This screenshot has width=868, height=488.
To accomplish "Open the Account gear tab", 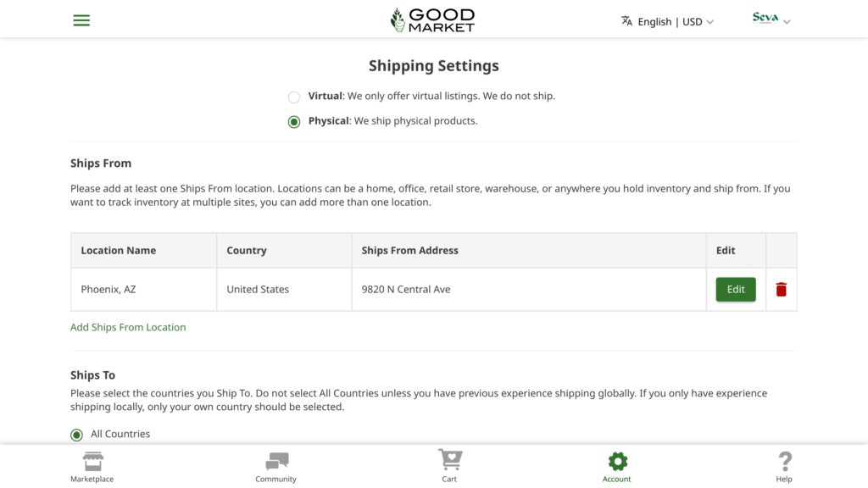I will click(617, 462).
